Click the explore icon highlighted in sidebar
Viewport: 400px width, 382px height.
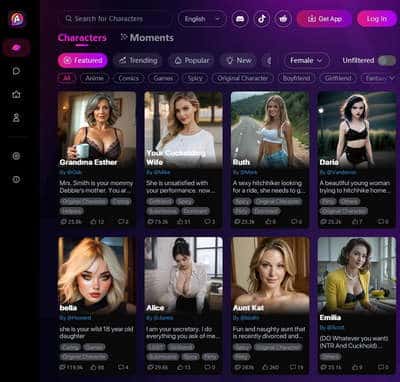(16, 48)
